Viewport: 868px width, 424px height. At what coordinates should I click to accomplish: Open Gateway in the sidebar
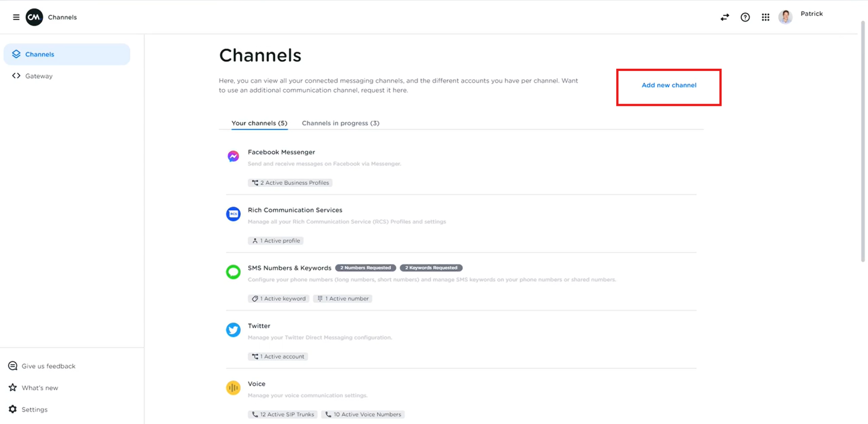click(39, 76)
